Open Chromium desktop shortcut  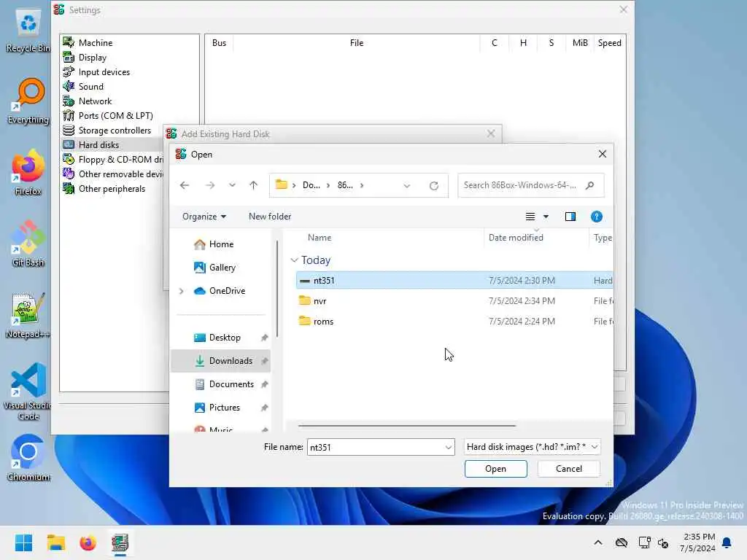click(28, 458)
